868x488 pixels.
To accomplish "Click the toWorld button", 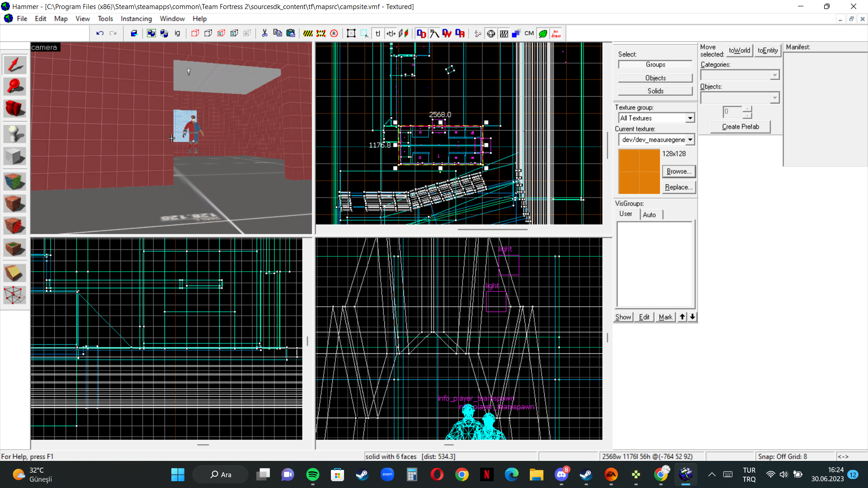I will pyautogui.click(x=739, y=50).
